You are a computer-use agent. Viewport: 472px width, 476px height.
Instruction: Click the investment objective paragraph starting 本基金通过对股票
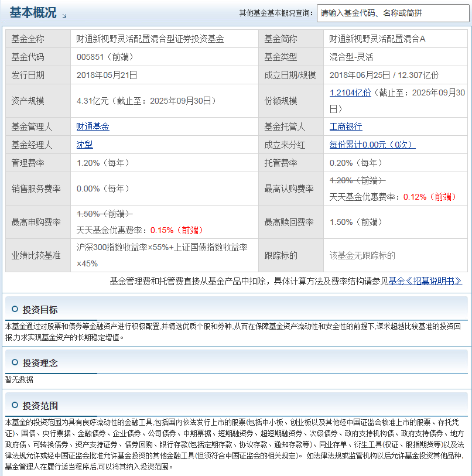pyautogui.click(x=233, y=332)
